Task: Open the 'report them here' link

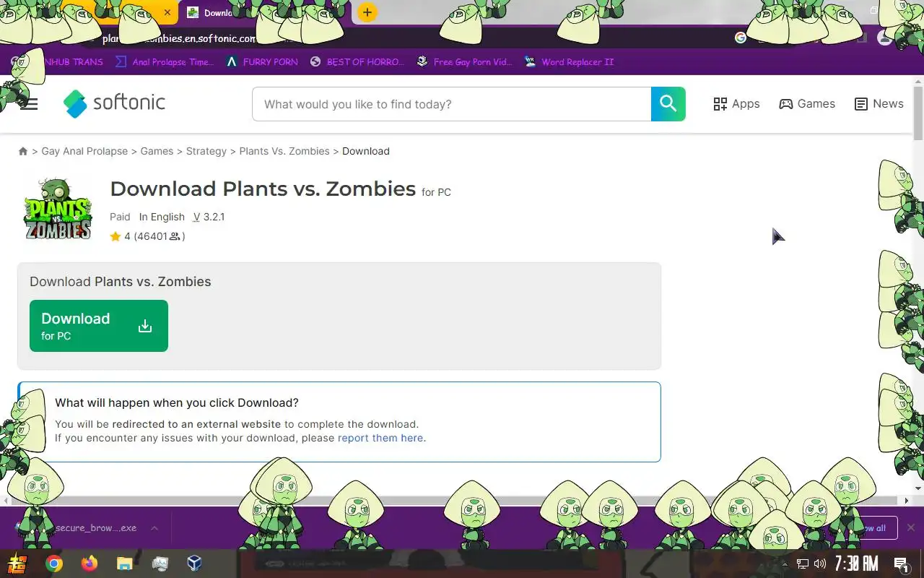Action: pos(380,438)
